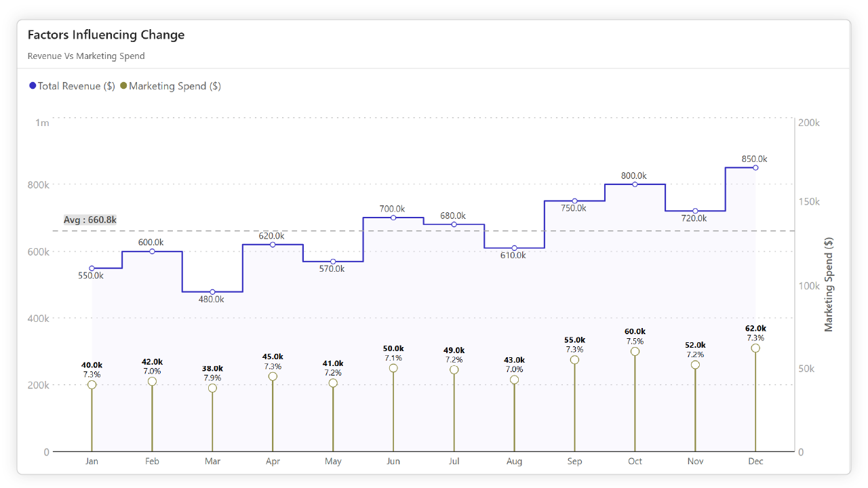Select the Avg : 660.8k annotation label

[x=90, y=220]
